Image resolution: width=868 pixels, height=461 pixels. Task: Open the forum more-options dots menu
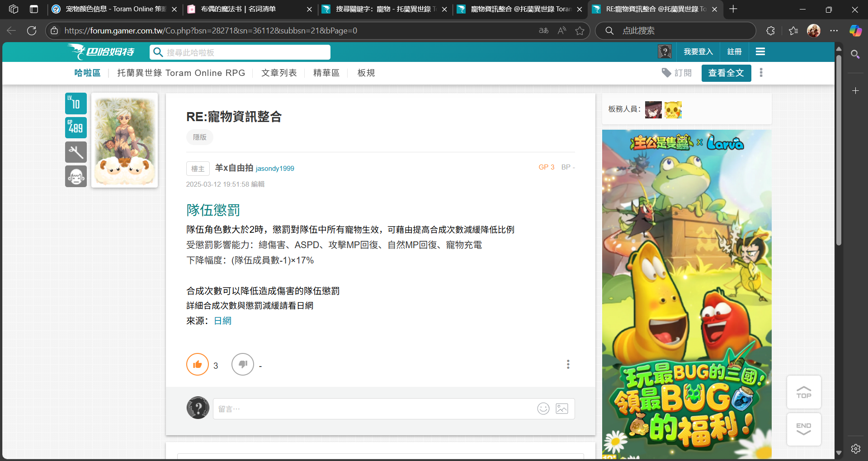pyautogui.click(x=761, y=73)
